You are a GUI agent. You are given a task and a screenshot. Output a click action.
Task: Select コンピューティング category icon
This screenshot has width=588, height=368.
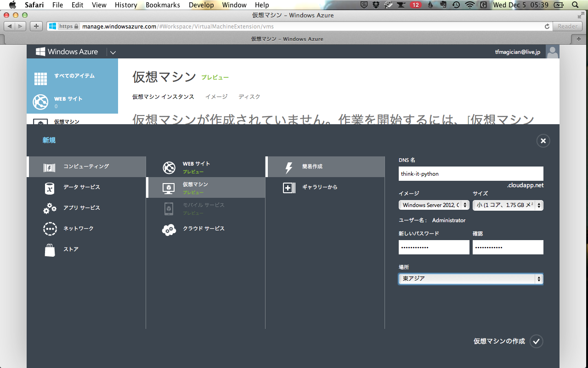[49, 167]
